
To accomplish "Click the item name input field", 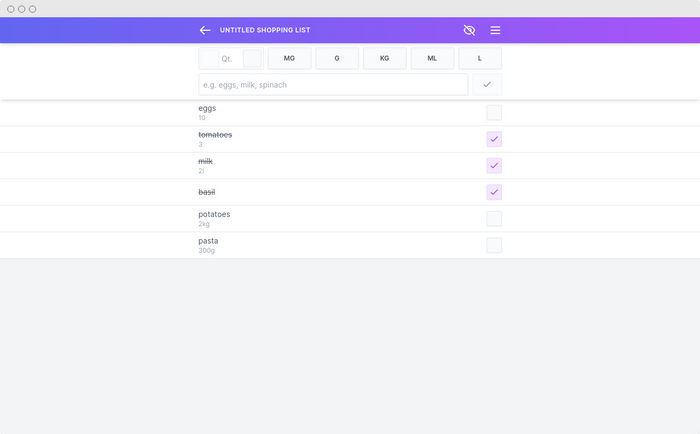I will [333, 85].
